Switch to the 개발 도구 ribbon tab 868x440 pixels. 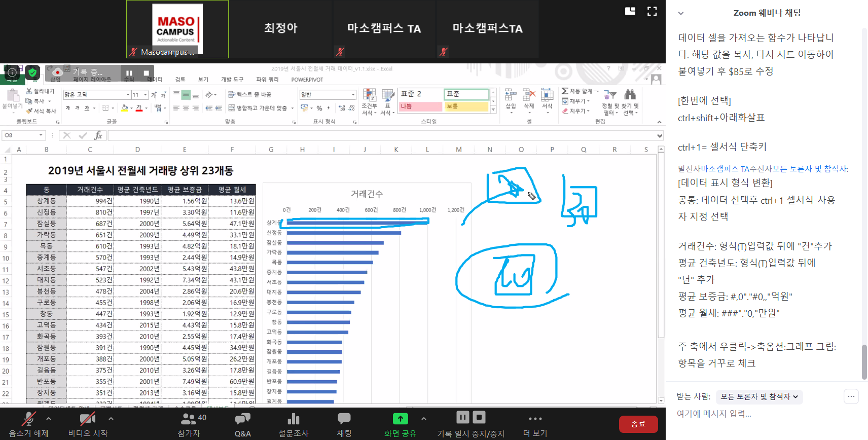coord(232,80)
